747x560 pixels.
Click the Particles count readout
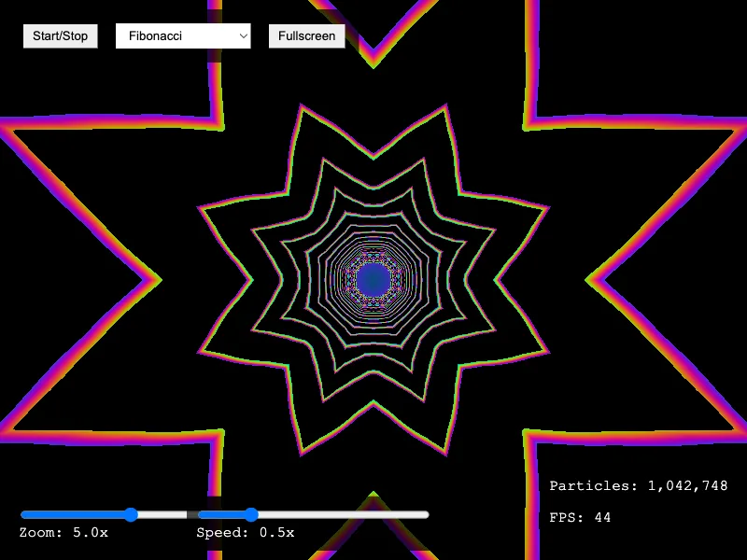pos(639,485)
